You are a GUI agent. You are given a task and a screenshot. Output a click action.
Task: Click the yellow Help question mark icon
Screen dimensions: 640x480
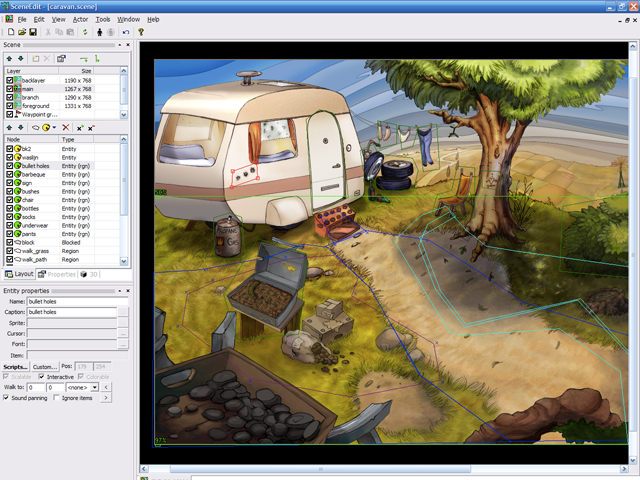pyautogui.click(x=141, y=32)
